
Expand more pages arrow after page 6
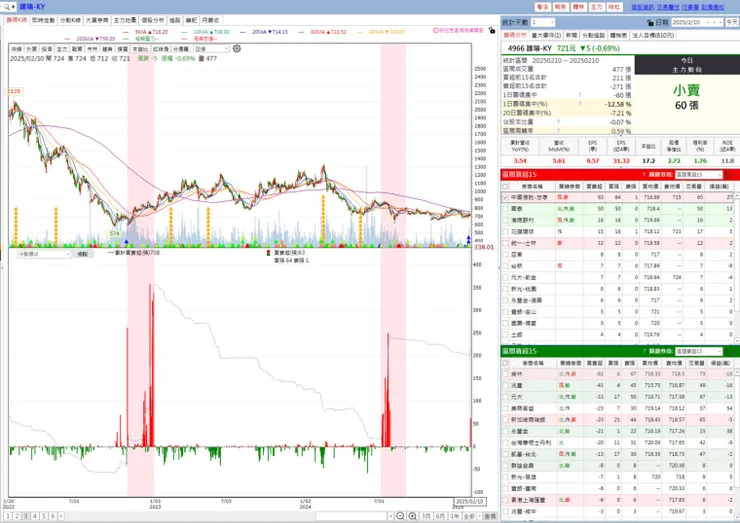click(x=61, y=516)
